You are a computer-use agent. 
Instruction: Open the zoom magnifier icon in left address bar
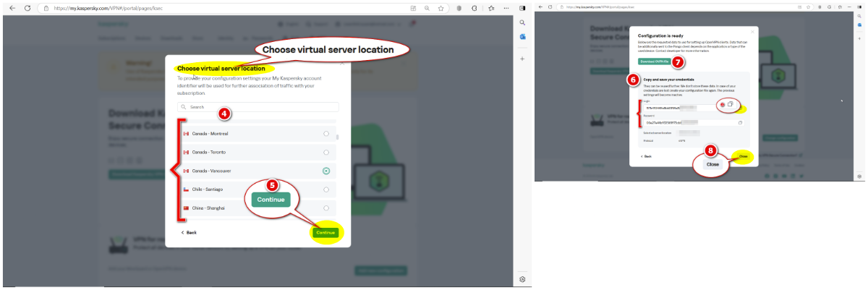pos(427,8)
